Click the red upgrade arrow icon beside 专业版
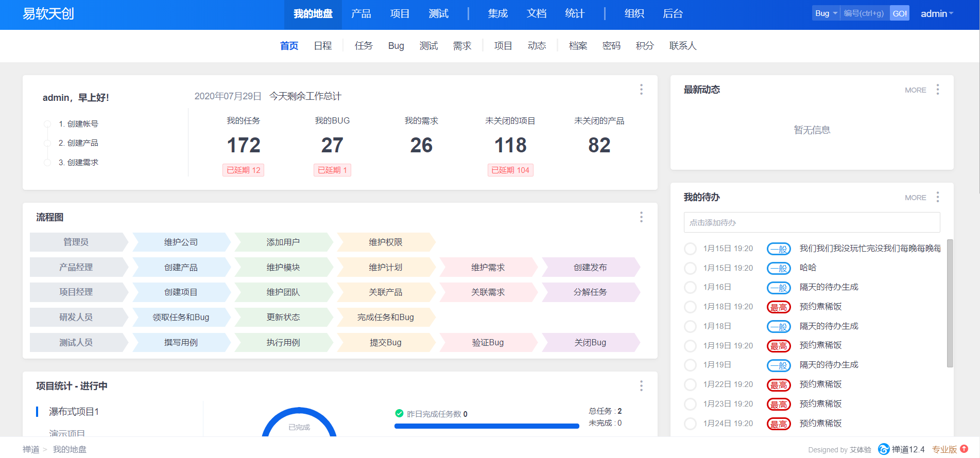 (964, 449)
